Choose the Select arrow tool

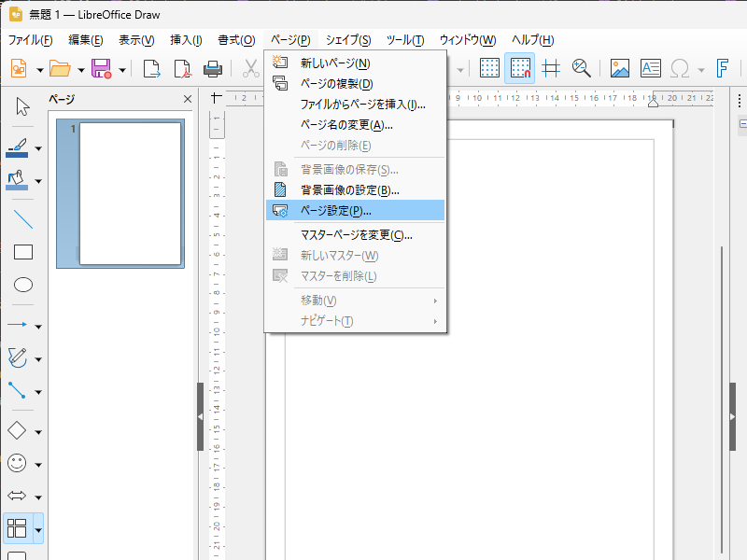pyautogui.click(x=22, y=106)
